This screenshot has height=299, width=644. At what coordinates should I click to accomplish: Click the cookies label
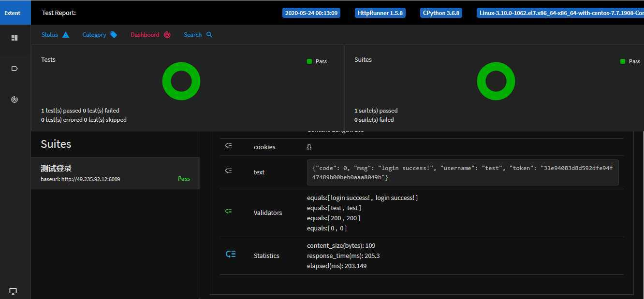click(x=264, y=147)
